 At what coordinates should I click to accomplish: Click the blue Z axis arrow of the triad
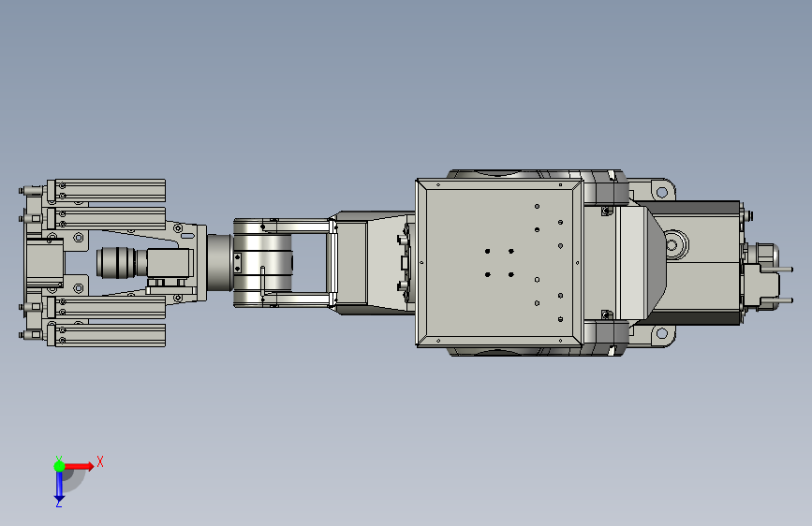(59, 486)
